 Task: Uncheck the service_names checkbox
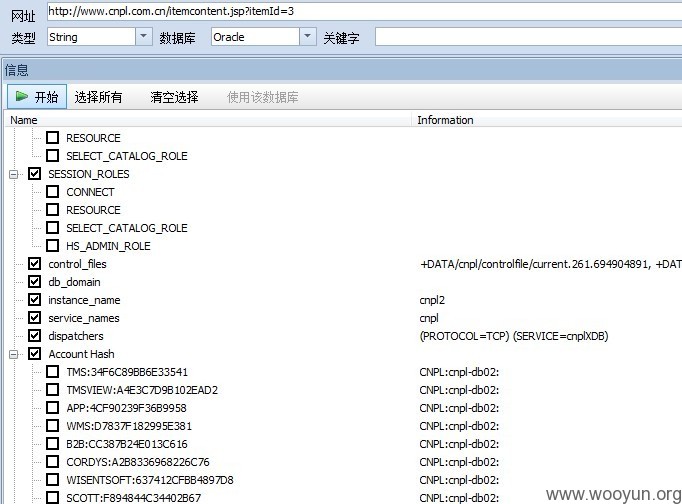tap(34, 318)
